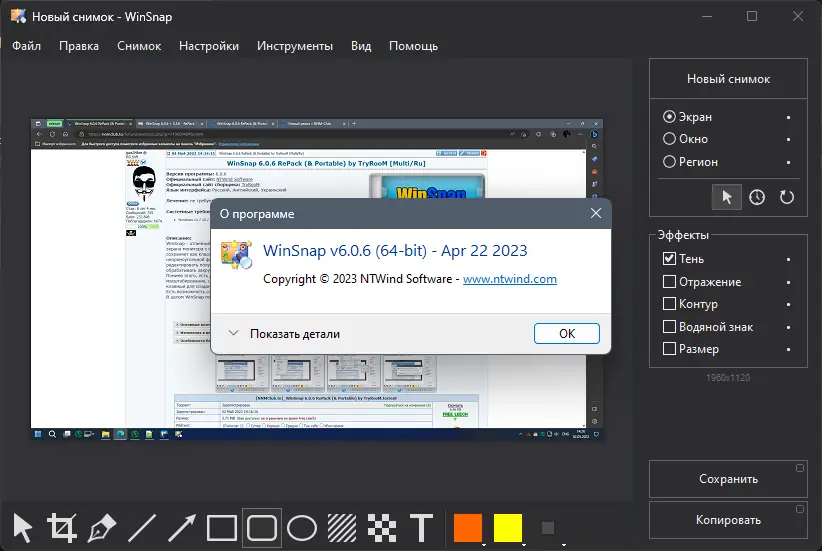The width and height of the screenshot is (822, 551).
Task: Open the small corner box on Сохранить
Action: pyautogui.click(x=799, y=468)
